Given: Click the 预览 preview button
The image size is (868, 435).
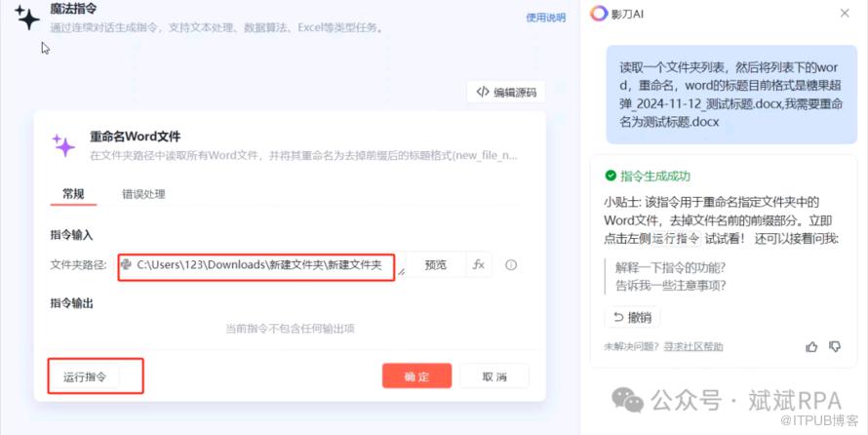Looking at the screenshot, I should [435, 265].
